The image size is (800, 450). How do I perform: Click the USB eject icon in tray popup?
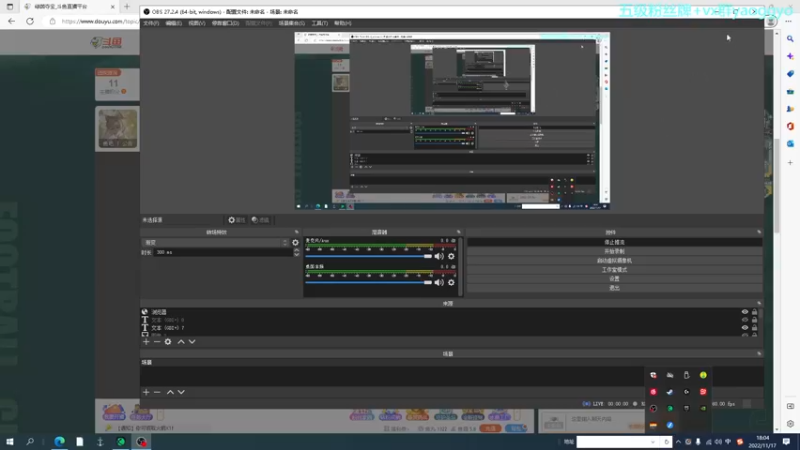(x=686, y=375)
